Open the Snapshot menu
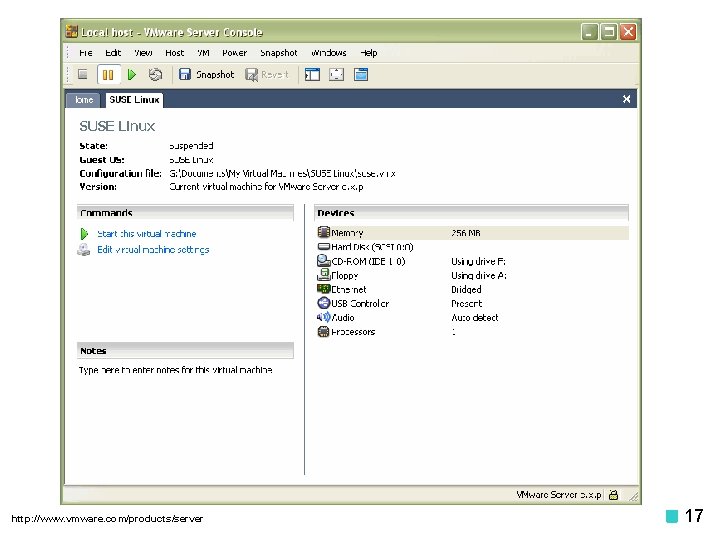The height and width of the screenshot is (540, 720). click(x=279, y=53)
